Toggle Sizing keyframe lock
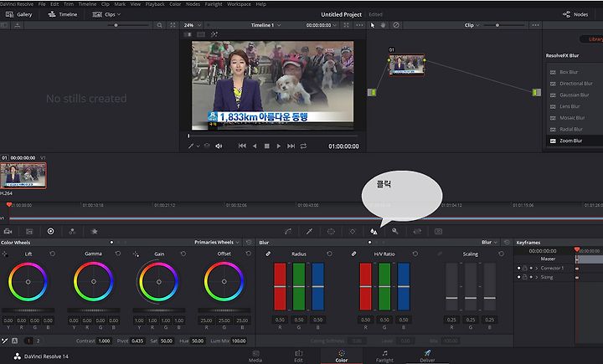The height and width of the screenshot is (364, 603). click(524, 277)
